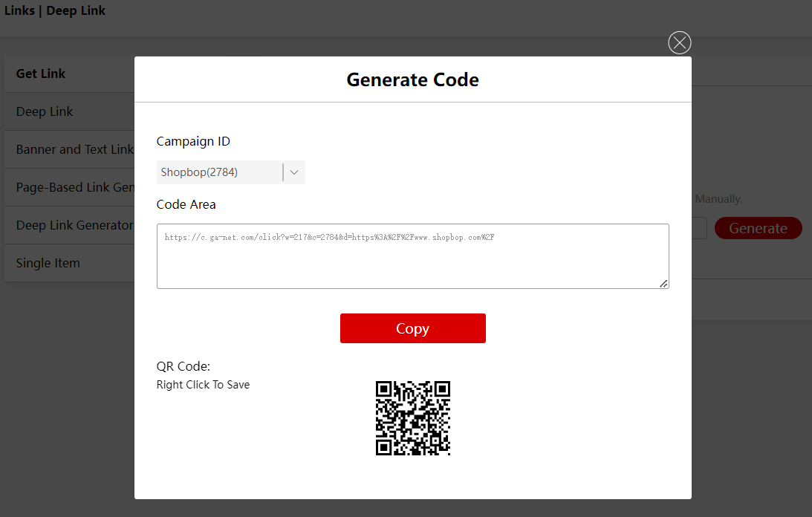Open Banner and Text Link page
This screenshot has height=517, width=812.
click(69, 149)
